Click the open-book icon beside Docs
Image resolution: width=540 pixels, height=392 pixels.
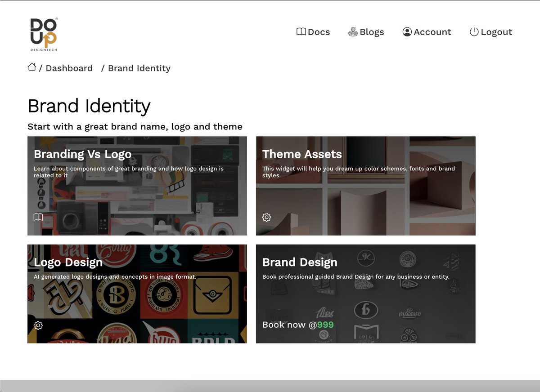(x=301, y=32)
